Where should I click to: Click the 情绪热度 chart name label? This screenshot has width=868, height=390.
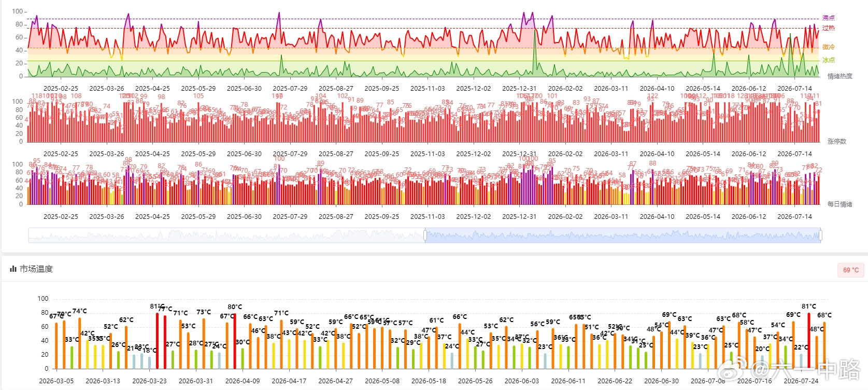point(839,76)
